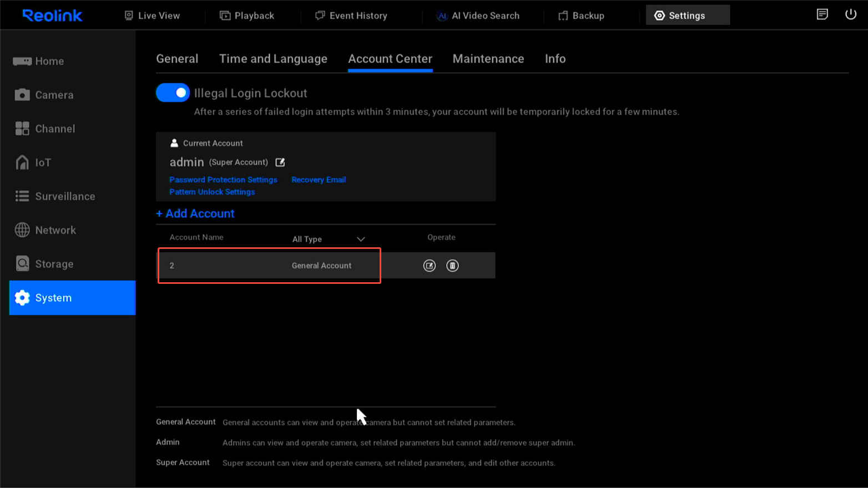Open Pattern Unlock Settings link

(212, 192)
